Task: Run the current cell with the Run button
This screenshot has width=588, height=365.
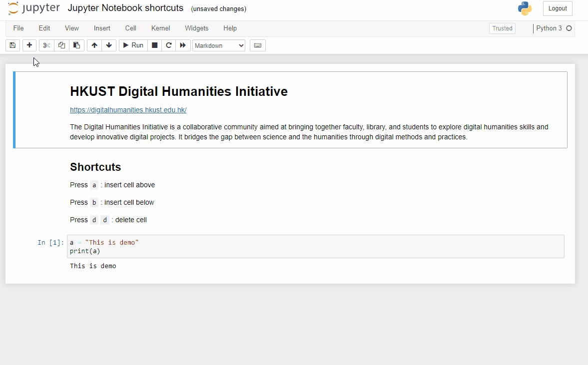Action: tap(132, 45)
